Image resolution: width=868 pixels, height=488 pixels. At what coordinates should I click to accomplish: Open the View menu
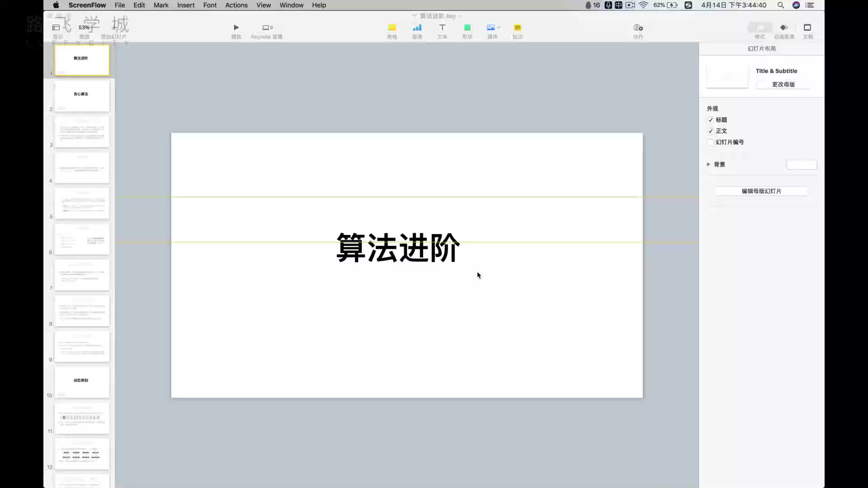point(264,5)
